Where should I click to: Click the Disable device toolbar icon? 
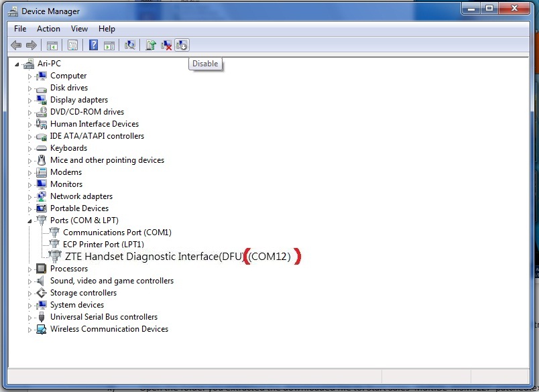(x=182, y=45)
